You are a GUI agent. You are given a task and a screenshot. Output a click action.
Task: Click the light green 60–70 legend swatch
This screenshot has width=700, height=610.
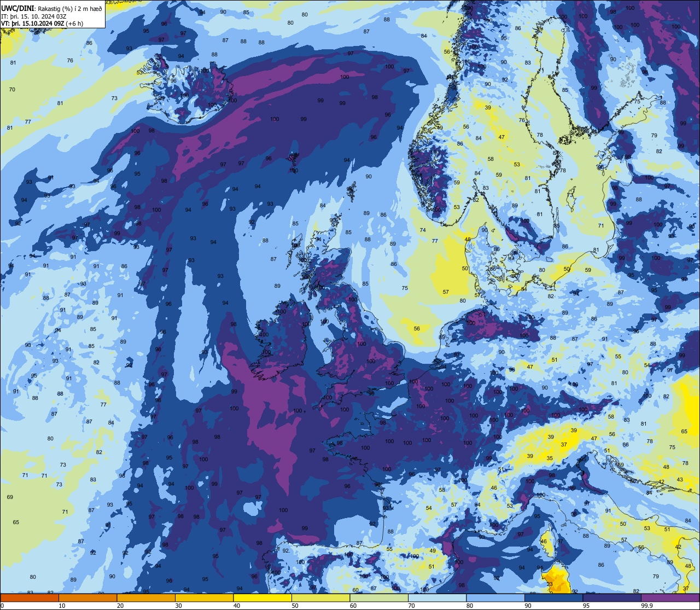point(379,597)
